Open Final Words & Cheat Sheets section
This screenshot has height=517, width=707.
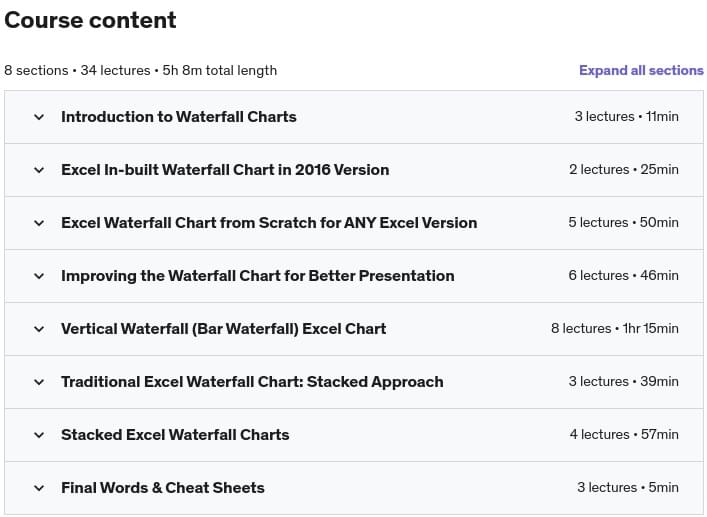click(x=163, y=488)
